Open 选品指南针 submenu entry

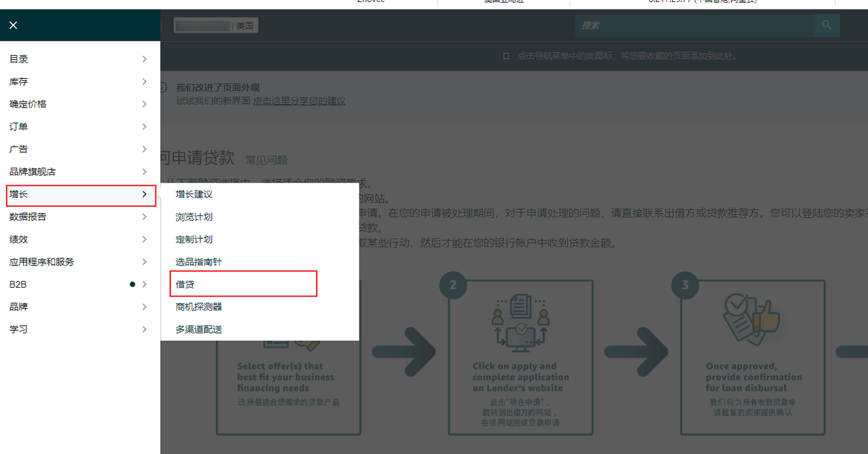[x=199, y=262]
